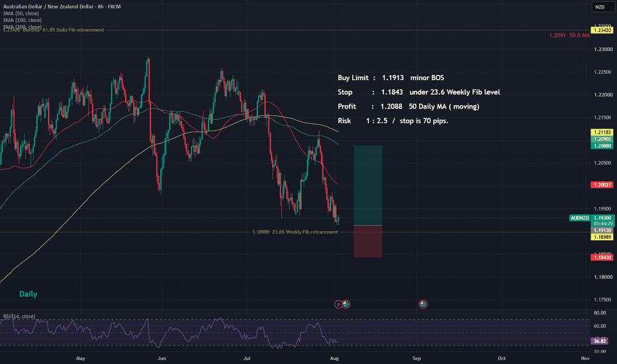Click the red 1.20027 price label
This screenshot has width=617, height=364.
click(602, 185)
